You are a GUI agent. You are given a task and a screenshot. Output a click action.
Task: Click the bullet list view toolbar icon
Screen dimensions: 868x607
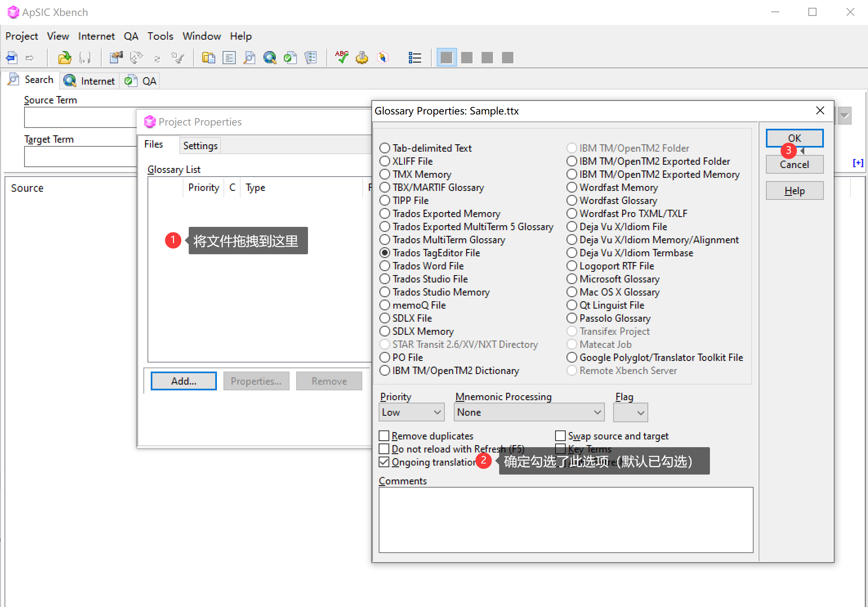[x=415, y=58]
